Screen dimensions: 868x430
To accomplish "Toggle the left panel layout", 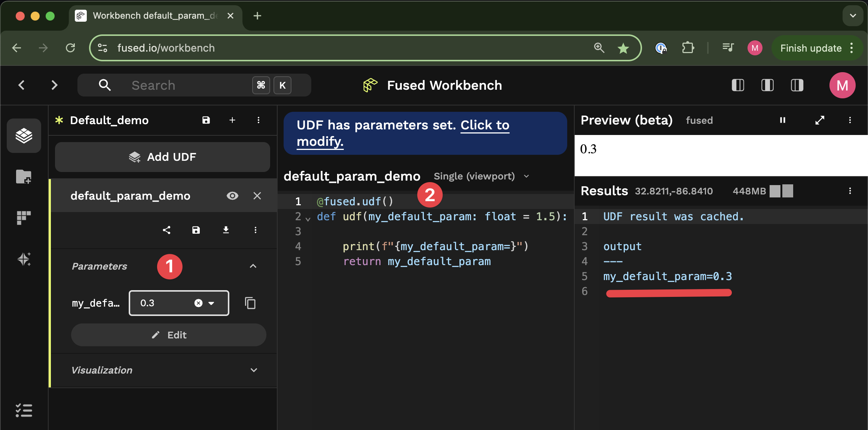I will point(738,85).
